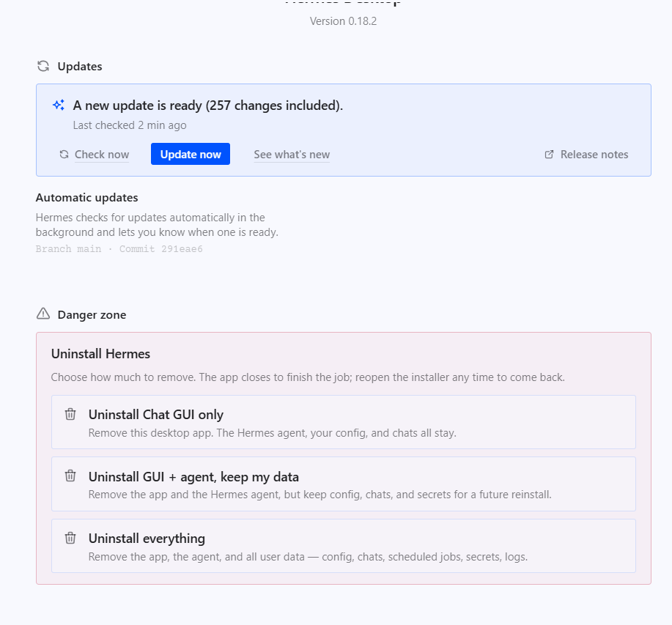Screen dimensions: 672x625
Task: Click the Danger zone warning triangle icon
Action: point(43,314)
